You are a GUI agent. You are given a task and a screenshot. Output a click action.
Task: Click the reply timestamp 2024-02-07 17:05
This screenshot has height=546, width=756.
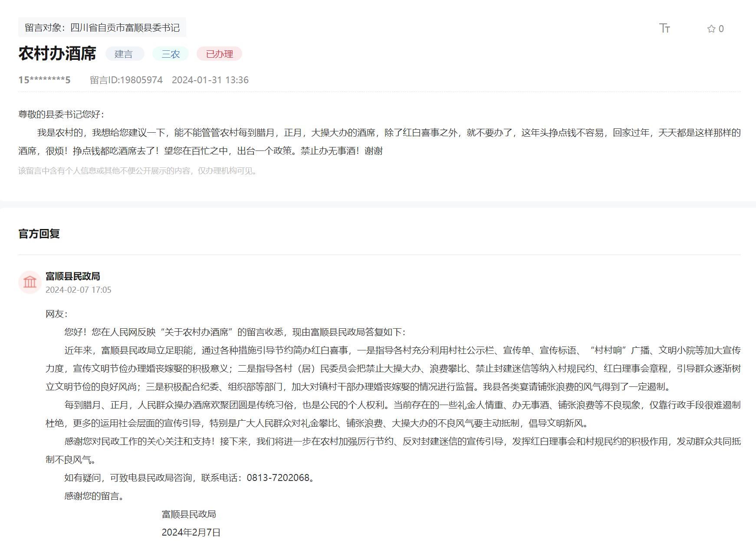[78, 290]
